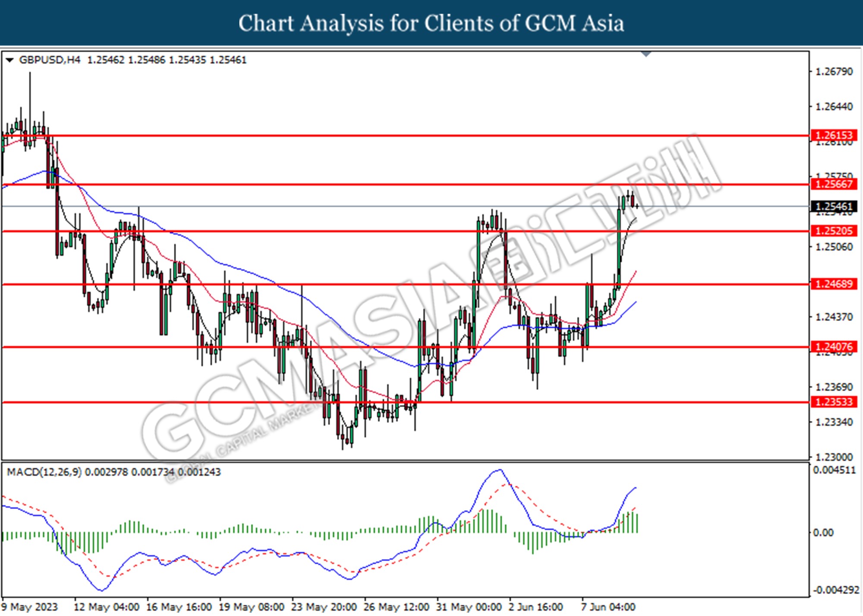
Task: Click the 31 May 00:00 time label
Action: [469, 607]
